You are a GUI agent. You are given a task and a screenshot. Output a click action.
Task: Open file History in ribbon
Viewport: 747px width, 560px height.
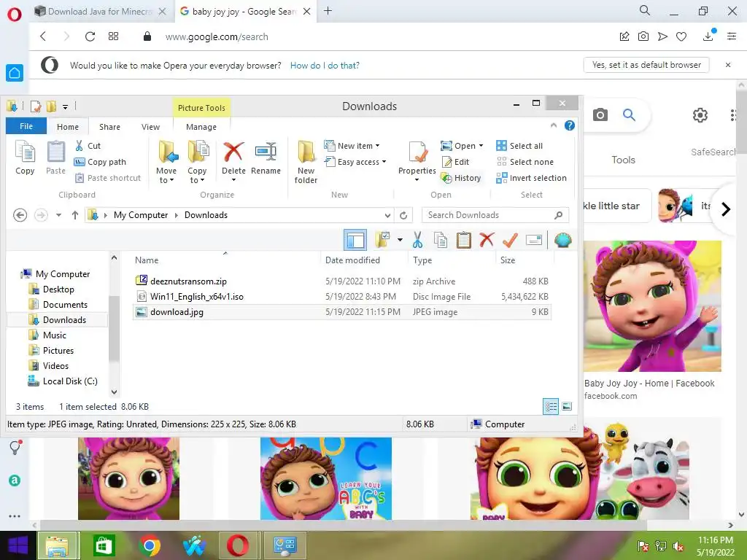tap(461, 178)
